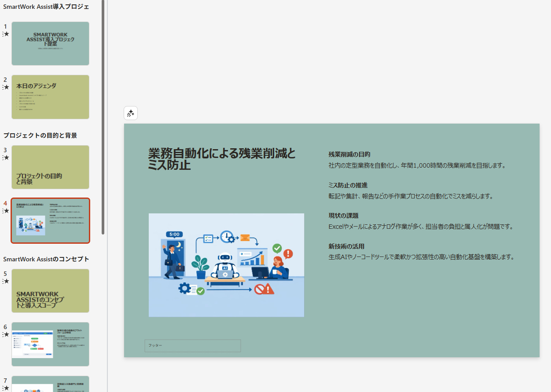Image resolution: width=551 pixels, height=392 pixels.
Task: Click the フッター footer placeholder
Action: click(x=193, y=346)
